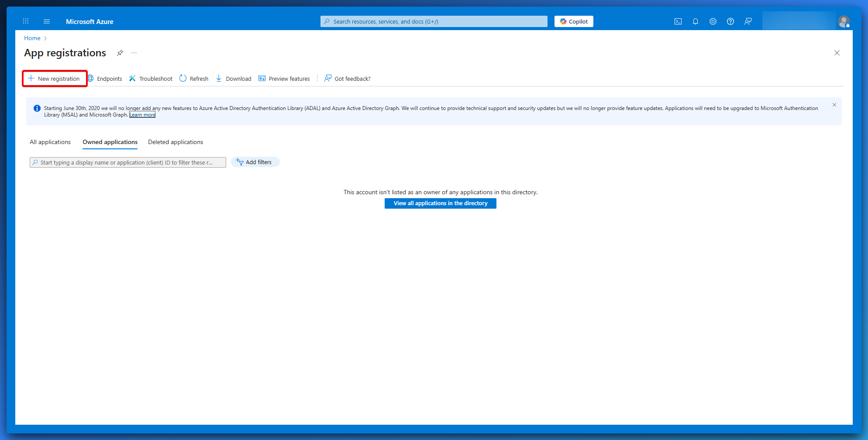Open Preview features
This screenshot has height=440, width=868.
284,79
